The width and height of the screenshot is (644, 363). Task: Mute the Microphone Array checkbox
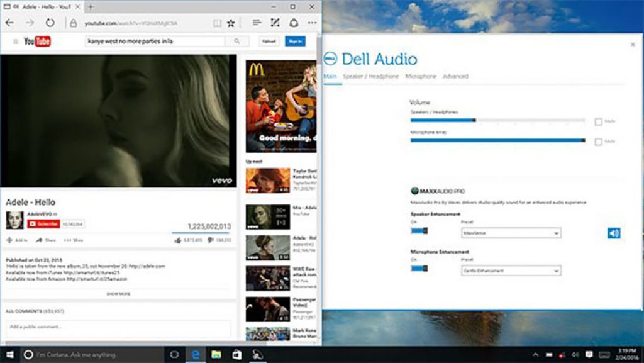coord(599,142)
